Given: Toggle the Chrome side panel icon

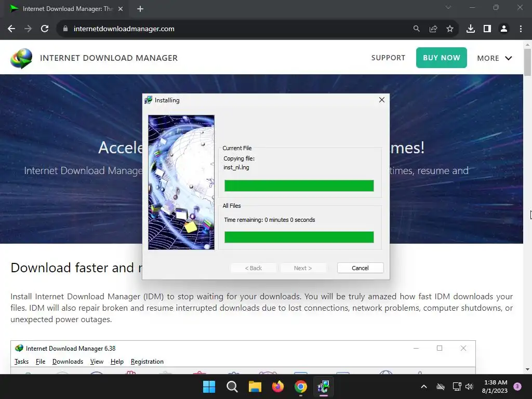Looking at the screenshot, I should pos(487,29).
